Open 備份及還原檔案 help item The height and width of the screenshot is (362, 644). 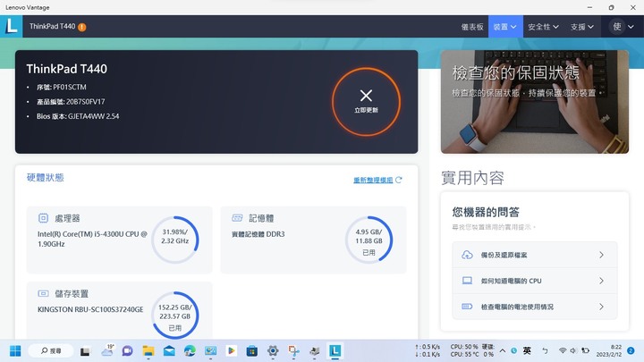[534, 255]
